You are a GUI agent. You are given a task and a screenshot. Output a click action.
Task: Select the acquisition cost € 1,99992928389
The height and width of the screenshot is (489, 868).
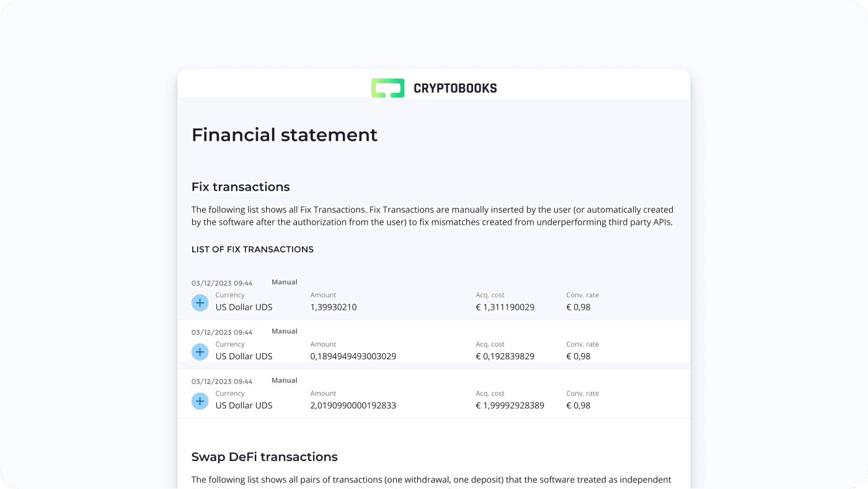tap(510, 405)
